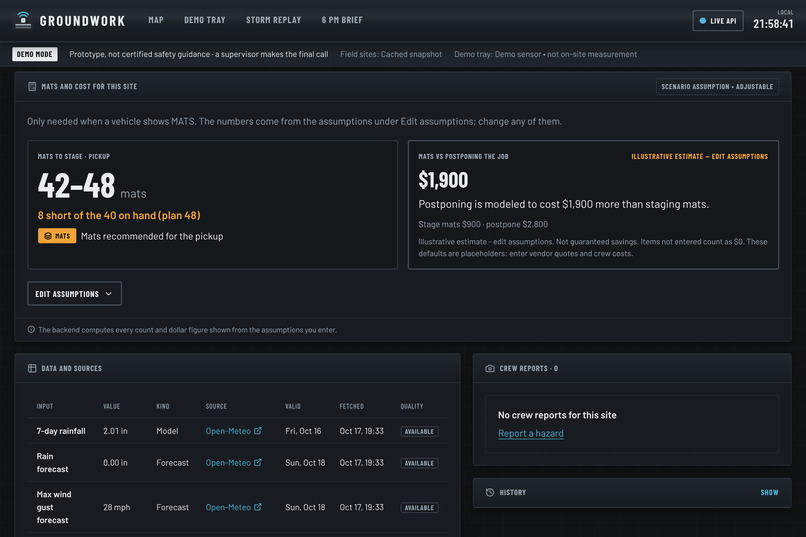Click '8 short of the 40 on hand' text
Viewport: 806px width, 537px height.
119,215
